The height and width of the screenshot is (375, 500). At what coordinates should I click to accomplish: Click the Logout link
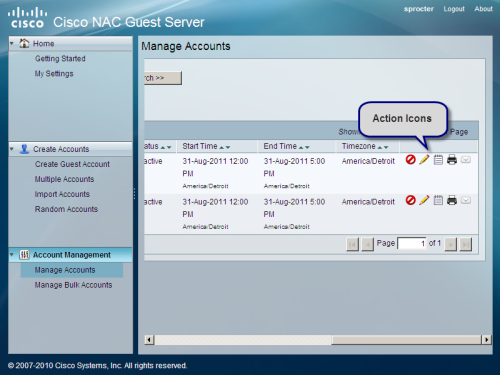(454, 9)
